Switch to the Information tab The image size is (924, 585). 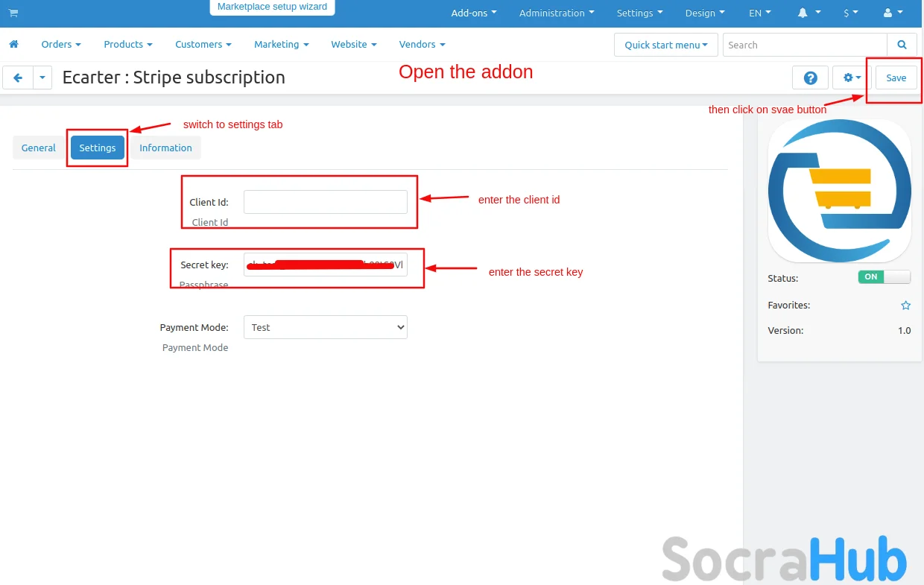pos(165,148)
